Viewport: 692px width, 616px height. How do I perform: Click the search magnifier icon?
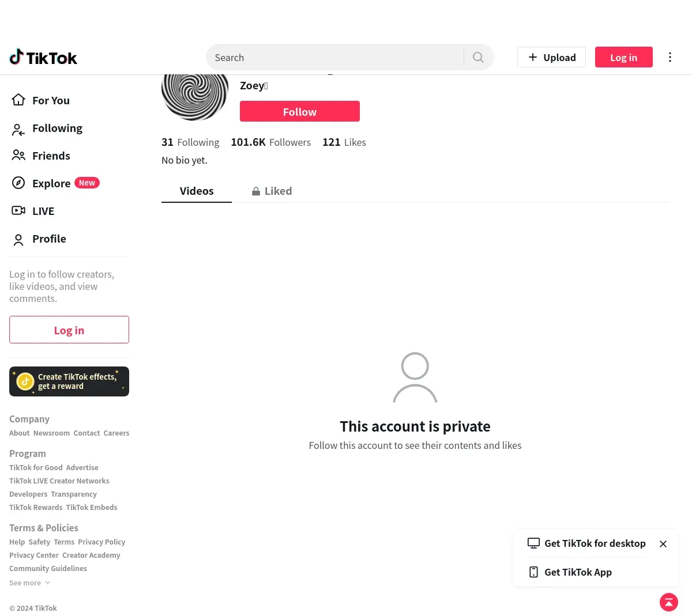coord(478,57)
